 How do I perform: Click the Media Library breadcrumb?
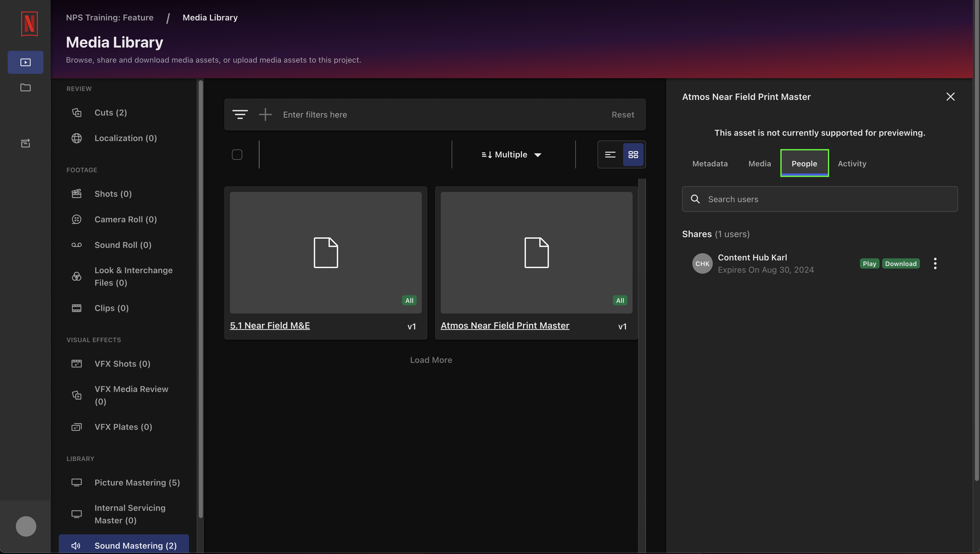point(210,17)
